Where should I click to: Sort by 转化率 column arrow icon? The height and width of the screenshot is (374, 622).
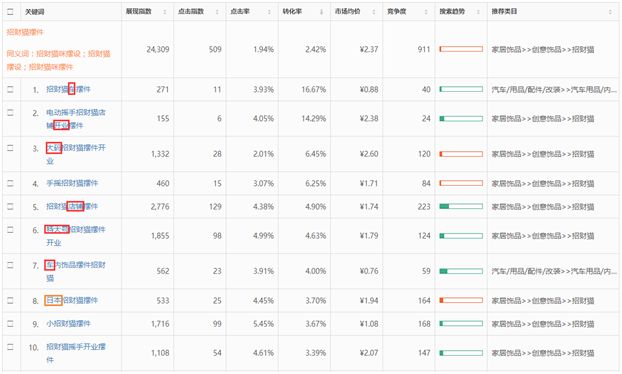[x=321, y=12]
